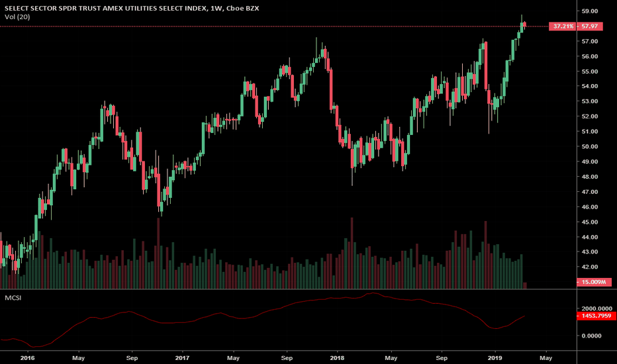617x364 pixels.
Task: Click Sep label after 2018
Action: (442, 358)
